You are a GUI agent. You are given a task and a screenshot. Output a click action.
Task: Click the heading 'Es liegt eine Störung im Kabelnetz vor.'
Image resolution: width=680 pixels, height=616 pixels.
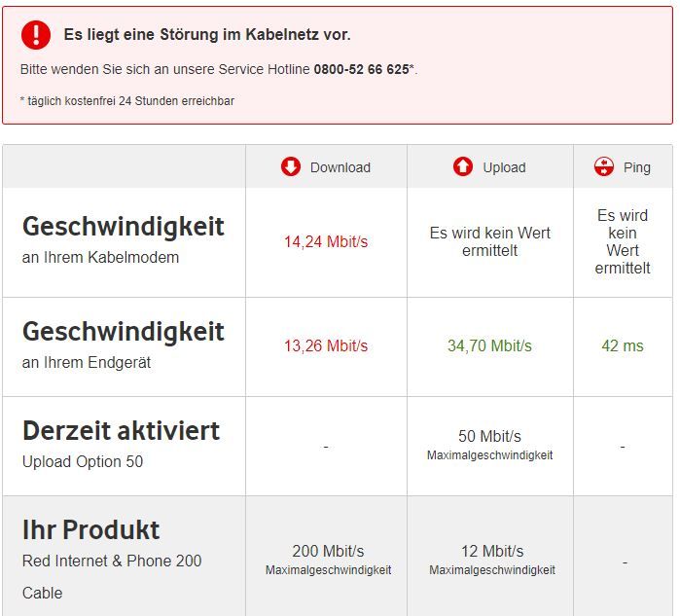[207, 35]
